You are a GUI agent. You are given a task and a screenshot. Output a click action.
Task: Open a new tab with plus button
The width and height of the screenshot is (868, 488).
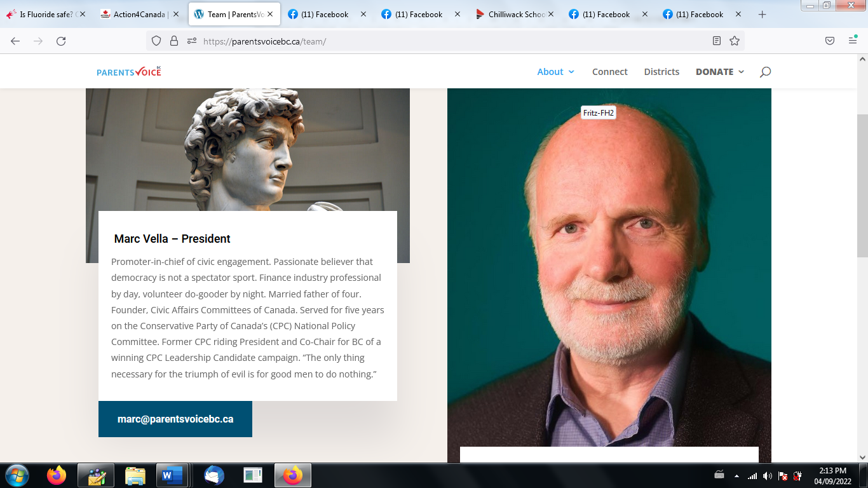point(763,14)
